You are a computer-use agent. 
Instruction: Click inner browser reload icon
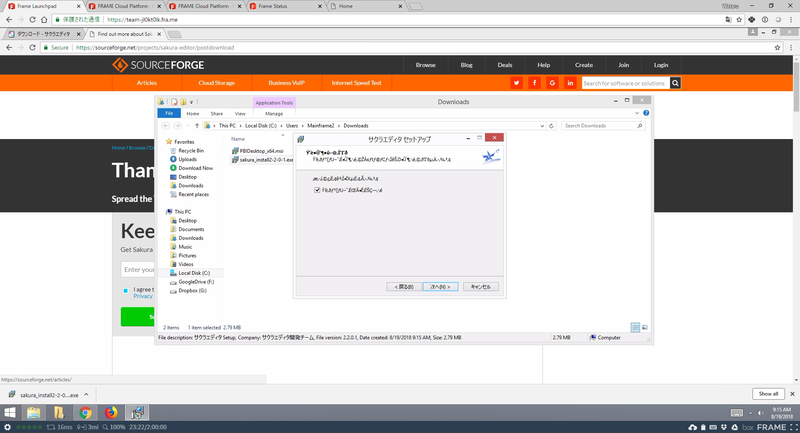pos(32,47)
